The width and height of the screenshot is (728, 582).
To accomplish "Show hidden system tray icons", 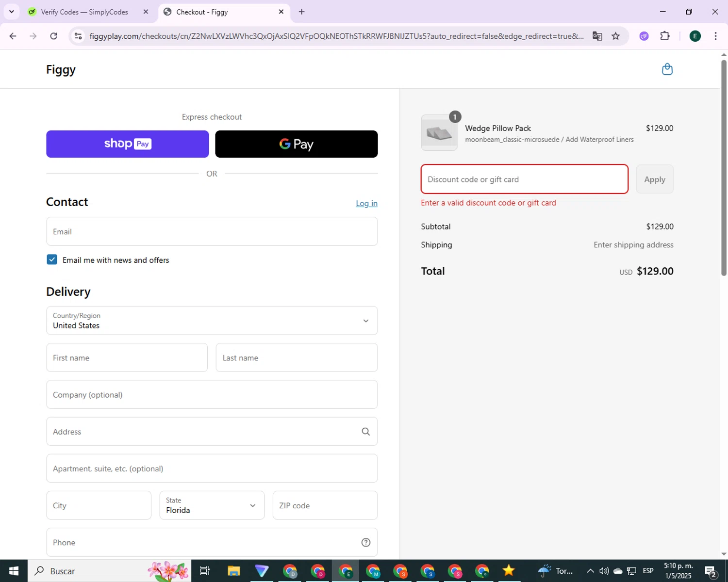I will [590, 571].
